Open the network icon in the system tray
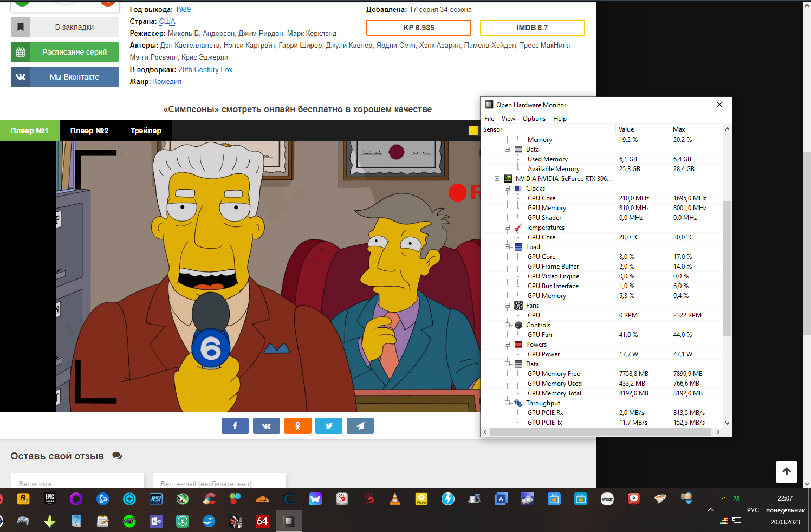The width and height of the screenshot is (811, 532). (737, 521)
